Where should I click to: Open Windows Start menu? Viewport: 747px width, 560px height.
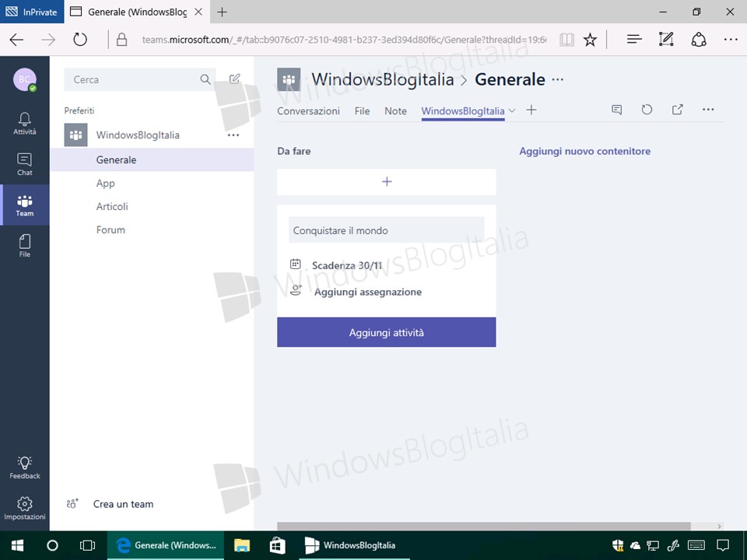(x=18, y=545)
